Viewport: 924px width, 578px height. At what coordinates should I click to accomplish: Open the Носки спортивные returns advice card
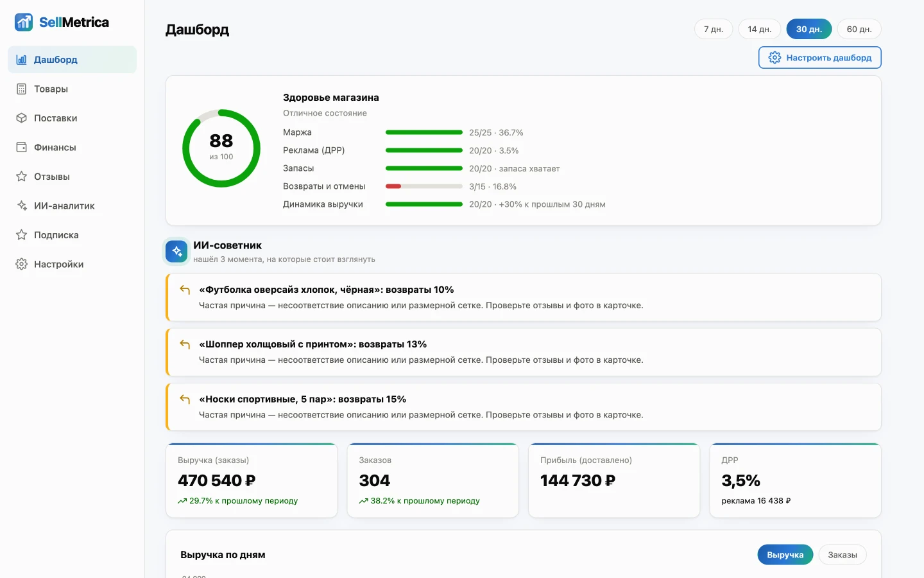pos(524,407)
